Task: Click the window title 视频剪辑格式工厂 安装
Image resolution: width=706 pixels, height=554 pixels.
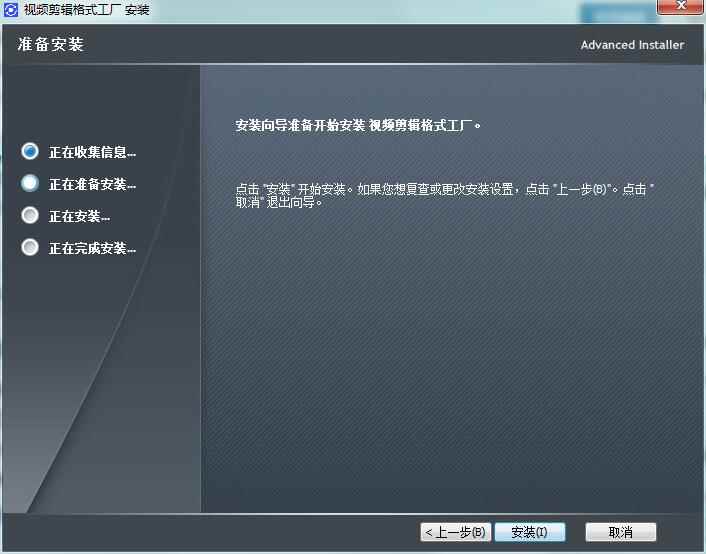Action: pyautogui.click(x=86, y=9)
